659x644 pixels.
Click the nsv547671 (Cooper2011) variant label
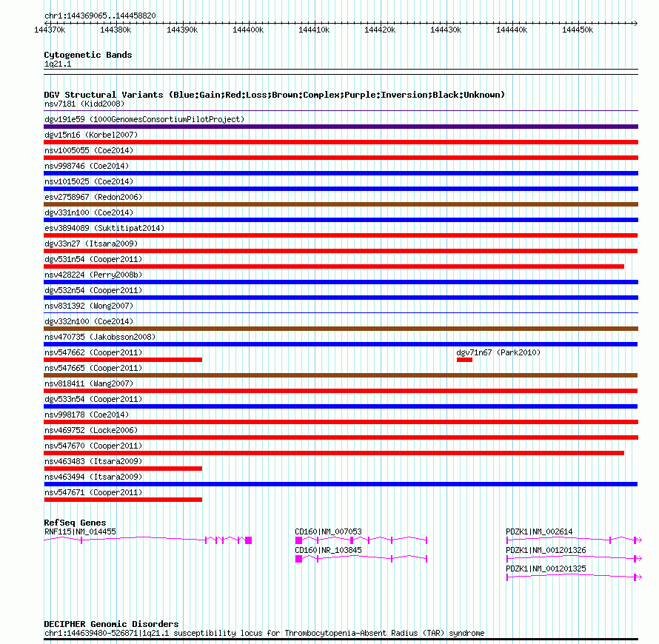(x=93, y=492)
